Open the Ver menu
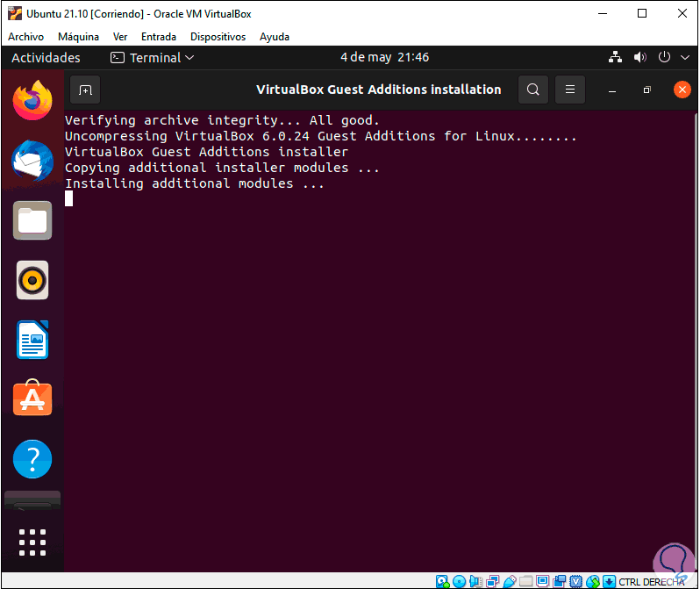Screen dimensions: 700x589 click(120, 37)
